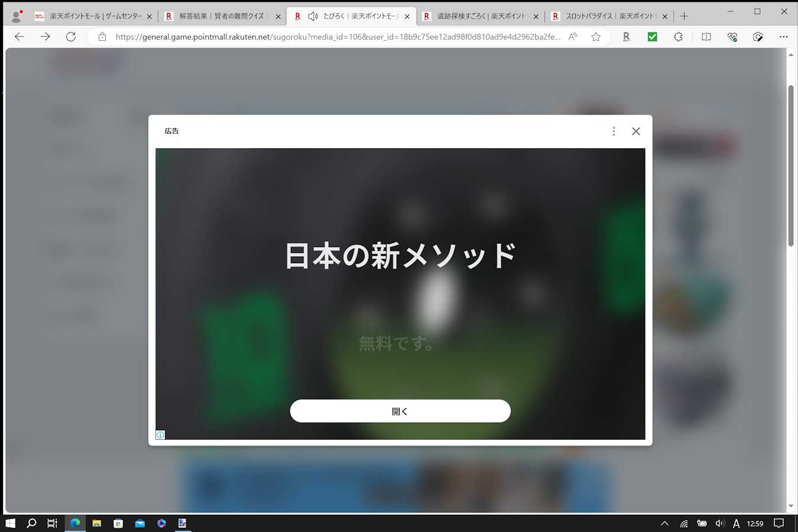Screen dimensions: 798x532
Task: View site information via the lock icon
Action: pos(102,37)
